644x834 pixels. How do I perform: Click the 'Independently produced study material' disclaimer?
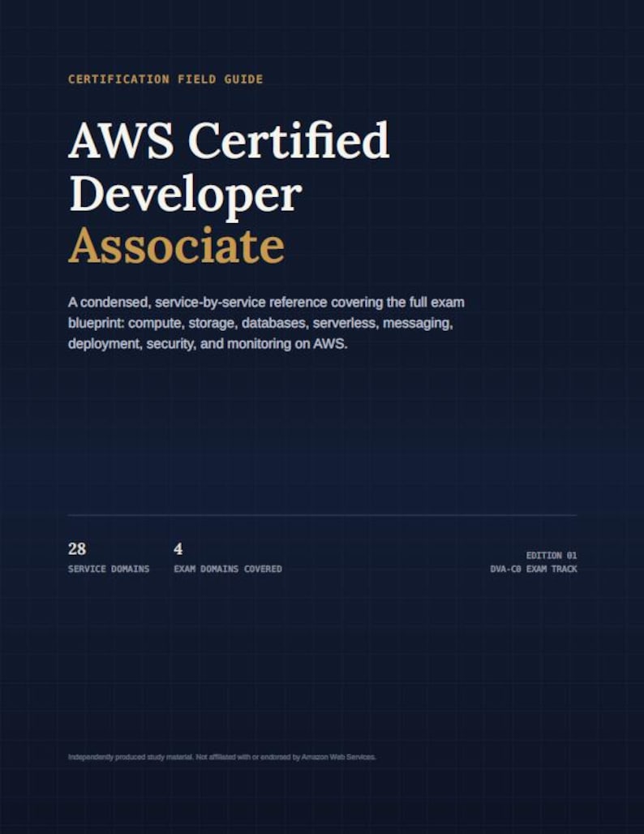(x=221, y=757)
